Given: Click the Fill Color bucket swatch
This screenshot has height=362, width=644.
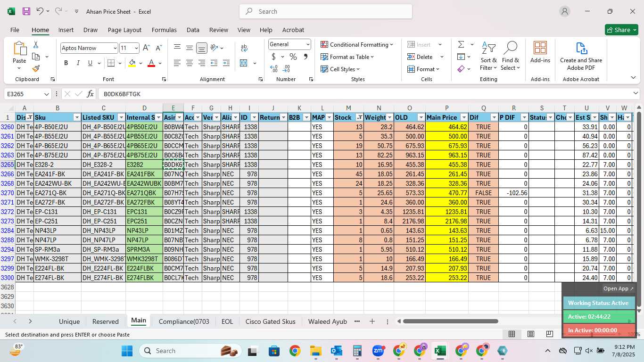Looking at the screenshot, I should tap(132, 63).
